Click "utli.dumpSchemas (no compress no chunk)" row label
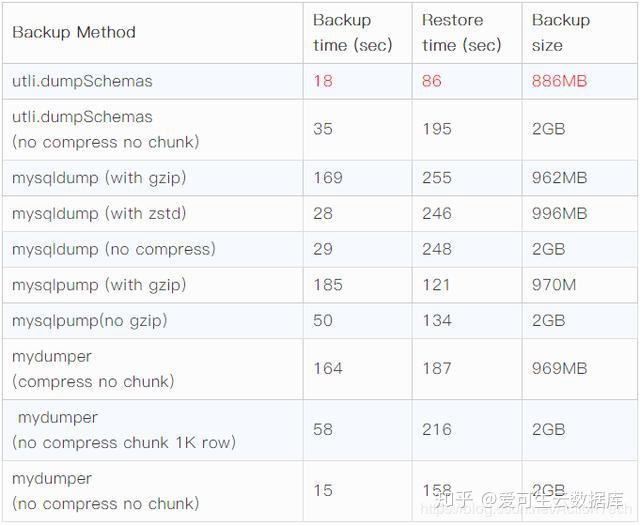Viewport: 640px width, 526px height. 105,129
